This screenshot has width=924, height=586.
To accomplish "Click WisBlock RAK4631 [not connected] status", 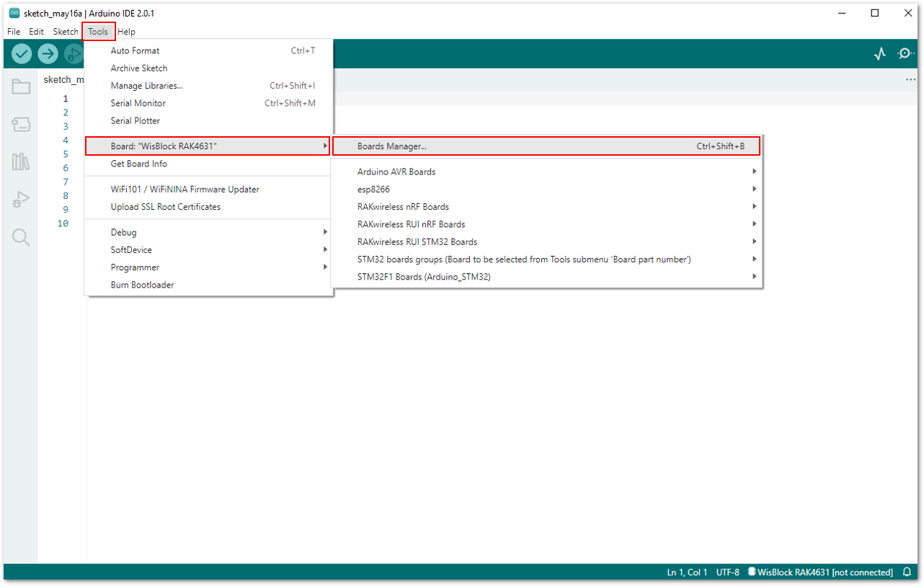I will click(x=820, y=572).
